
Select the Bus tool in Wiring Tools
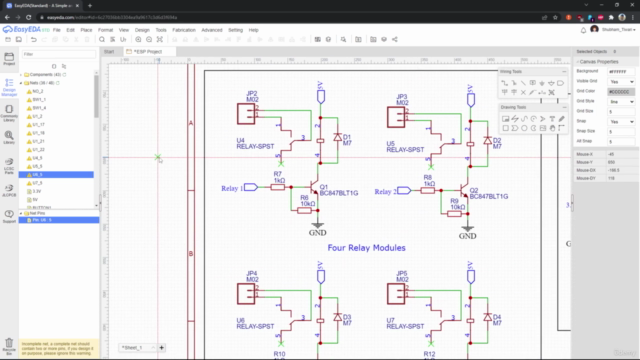click(514, 83)
